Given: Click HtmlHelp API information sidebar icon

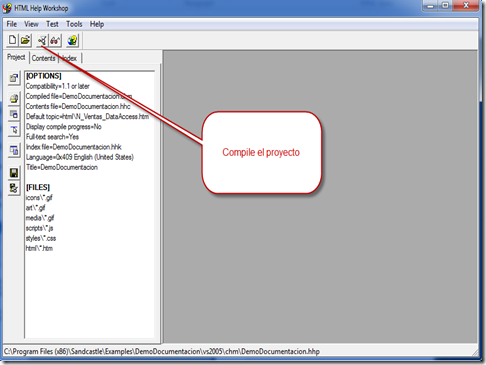Looking at the screenshot, I should (x=14, y=130).
